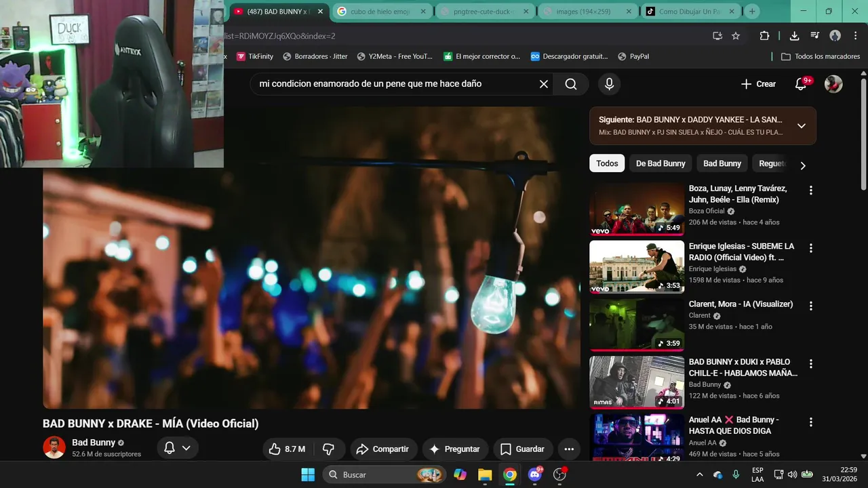Switch to the images (194×259) tab
This screenshot has width=868, height=488.
click(x=589, y=12)
